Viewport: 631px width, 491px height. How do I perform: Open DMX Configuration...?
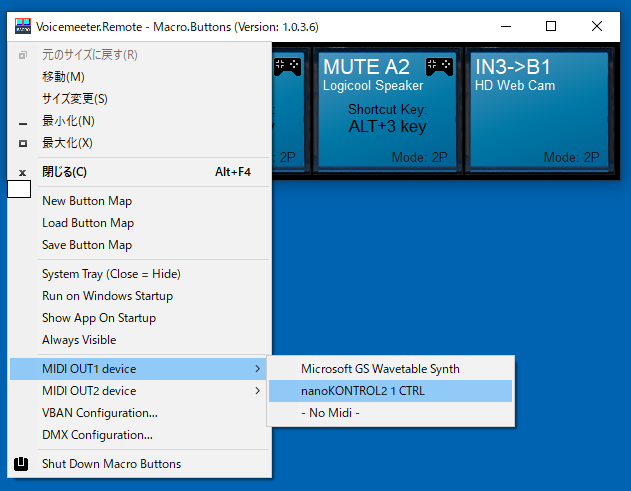click(139, 435)
